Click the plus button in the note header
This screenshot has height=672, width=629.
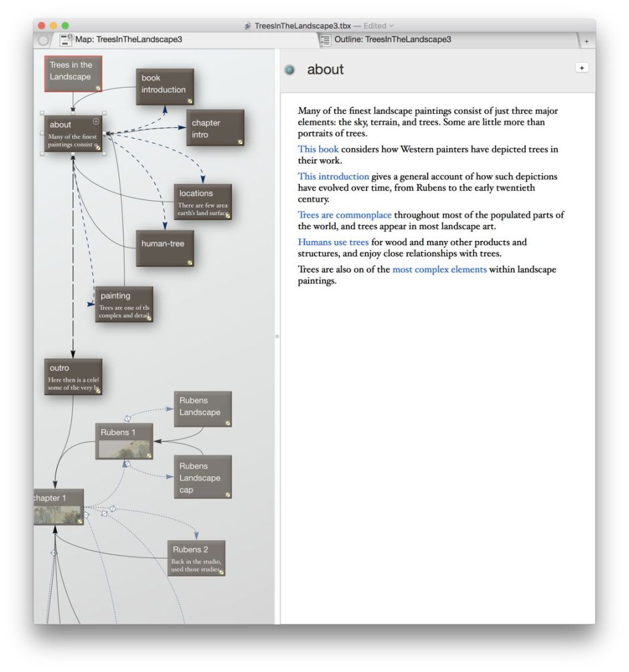(x=581, y=68)
